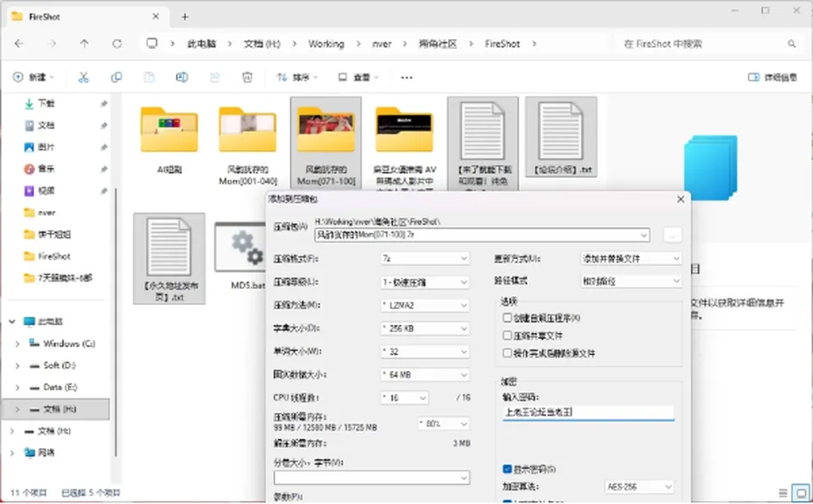The height and width of the screenshot is (504, 813).
Task: Open Data (E:) drive in sidebar
Action: pos(60,387)
